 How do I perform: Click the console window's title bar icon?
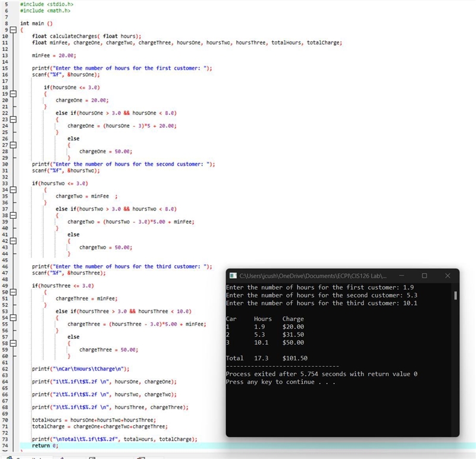(233, 275)
